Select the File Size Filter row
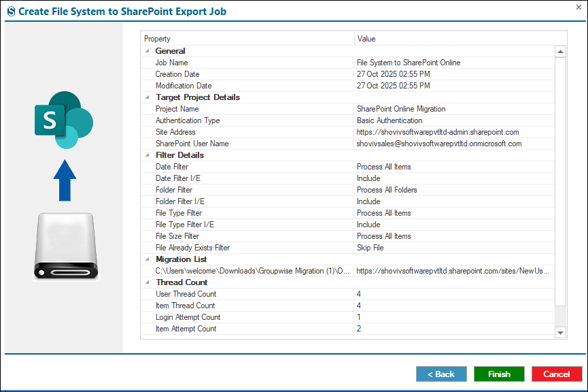588x392 pixels. point(348,236)
